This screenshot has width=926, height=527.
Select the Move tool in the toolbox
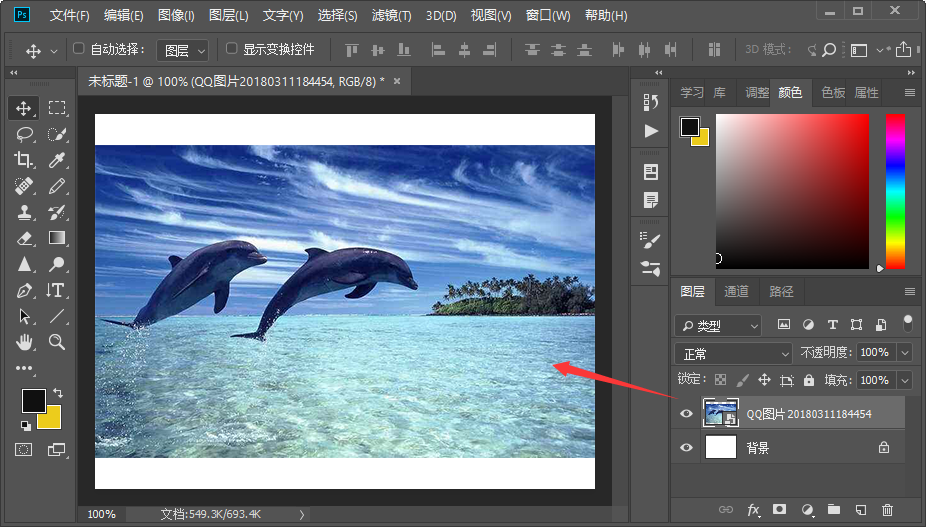click(24, 109)
